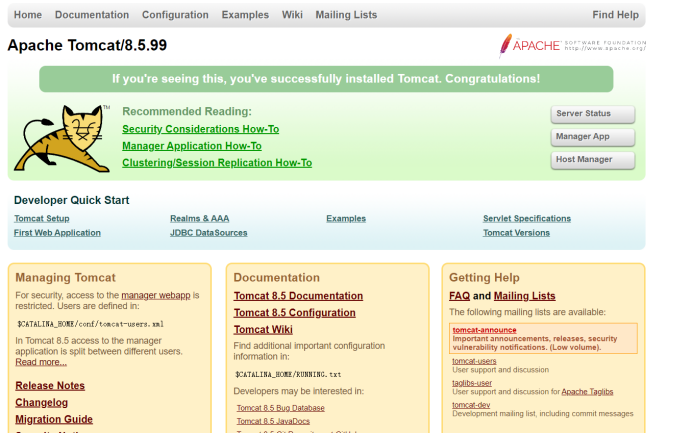Open Tomcat 8.5 Bug Database link
Image resolution: width=692 pixels, height=433 pixels.
pyautogui.click(x=281, y=408)
